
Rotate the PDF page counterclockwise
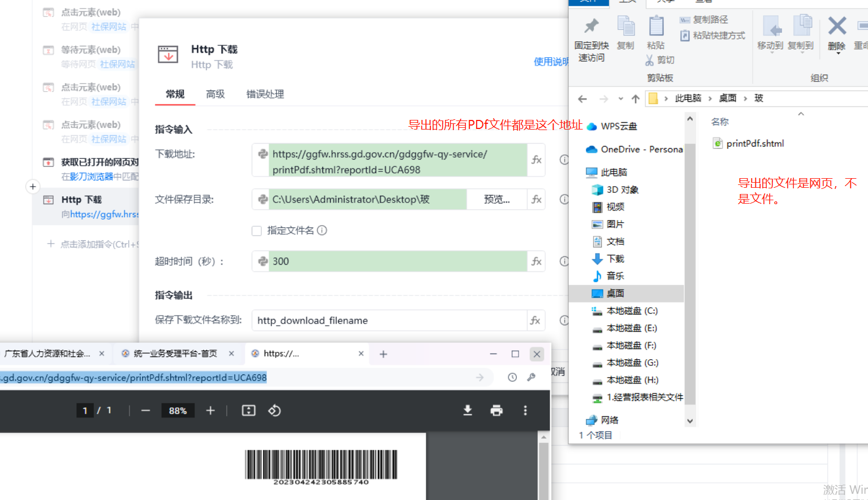(274, 411)
